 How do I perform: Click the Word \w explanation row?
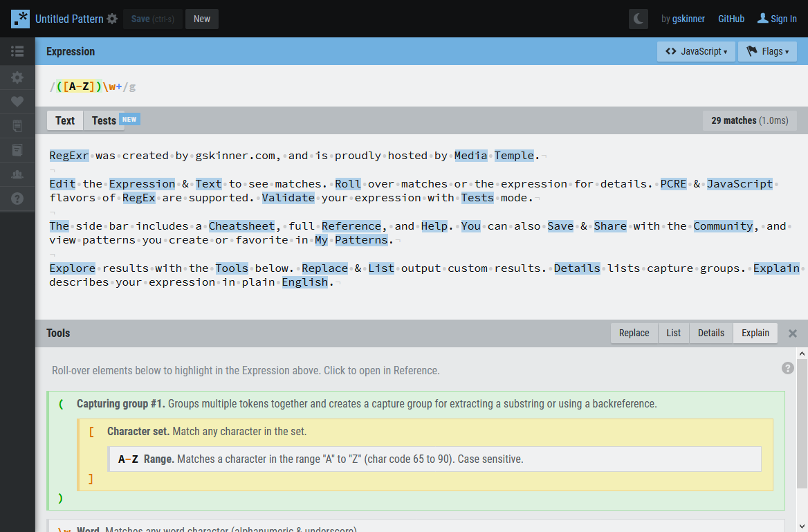pos(415,527)
